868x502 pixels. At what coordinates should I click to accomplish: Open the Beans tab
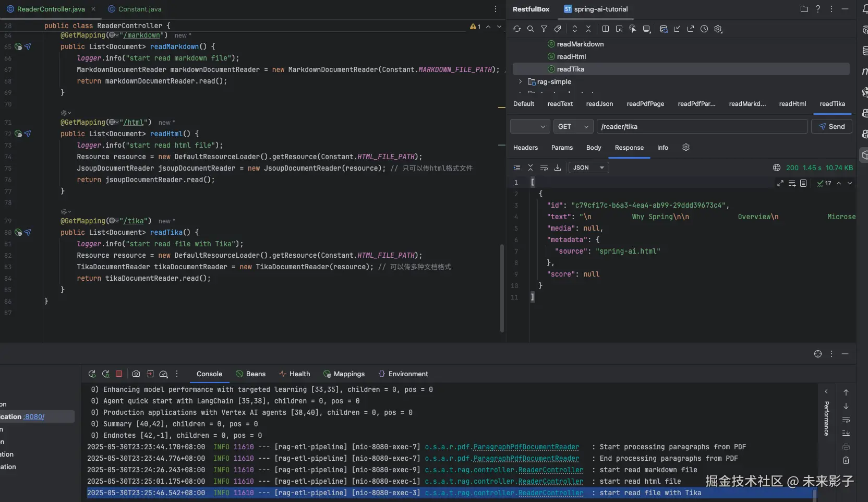(x=251, y=374)
